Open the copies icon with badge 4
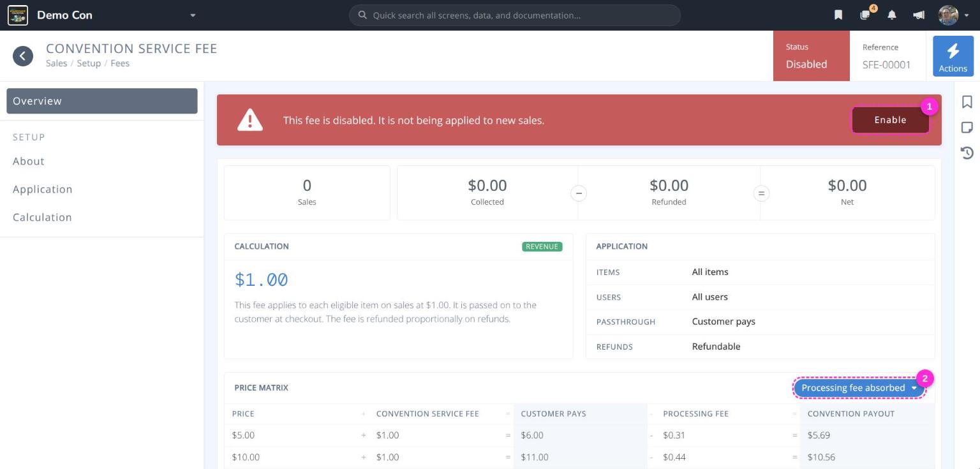Viewport: 980px width, 469px height. click(865, 15)
